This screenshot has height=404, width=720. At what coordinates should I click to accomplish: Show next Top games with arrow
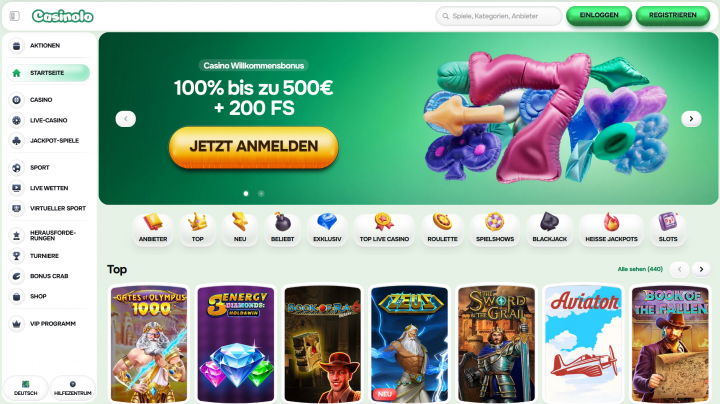(x=701, y=269)
